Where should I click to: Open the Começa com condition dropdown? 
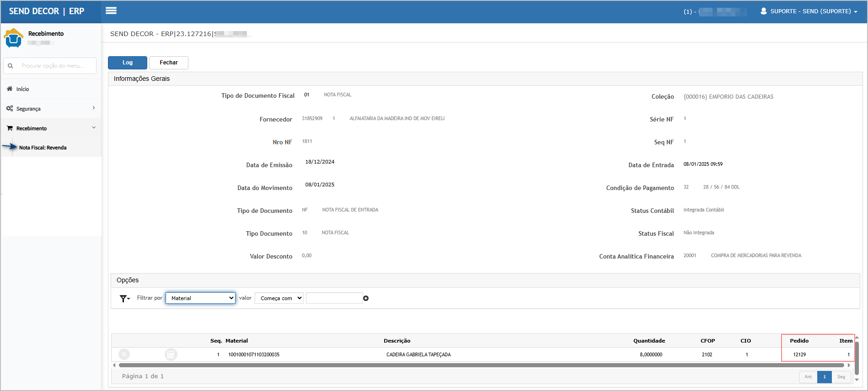pos(279,298)
